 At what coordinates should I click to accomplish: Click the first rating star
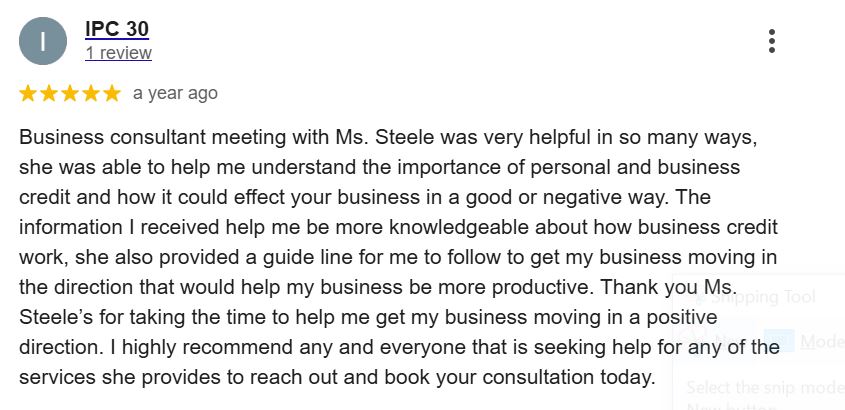28,94
